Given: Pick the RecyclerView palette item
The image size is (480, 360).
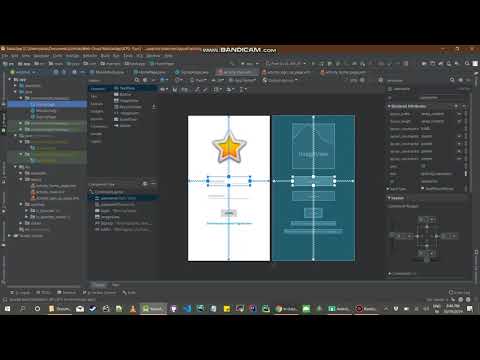Looking at the screenshot, I should 128,107.
